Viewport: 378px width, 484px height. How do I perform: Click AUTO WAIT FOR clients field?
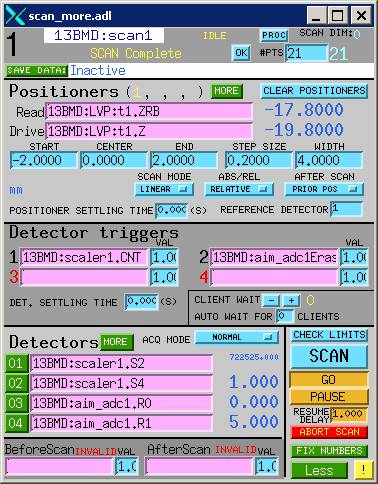click(x=285, y=316)
